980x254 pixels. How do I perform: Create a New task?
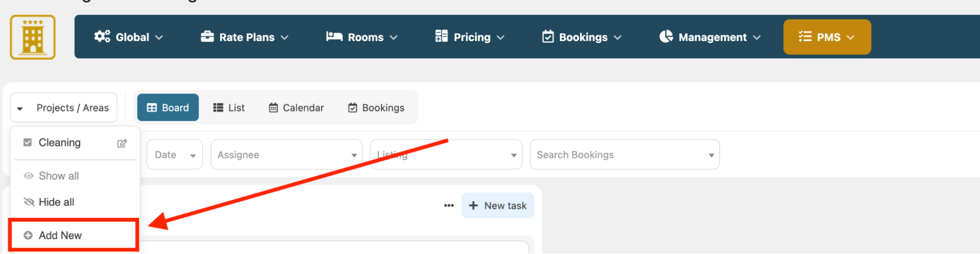click(498, 206)
